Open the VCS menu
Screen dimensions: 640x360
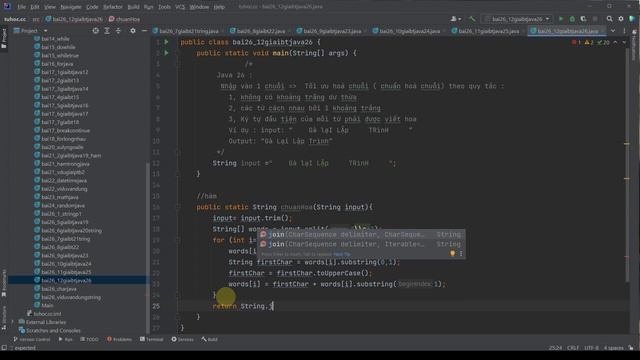(x=180, y=7)
